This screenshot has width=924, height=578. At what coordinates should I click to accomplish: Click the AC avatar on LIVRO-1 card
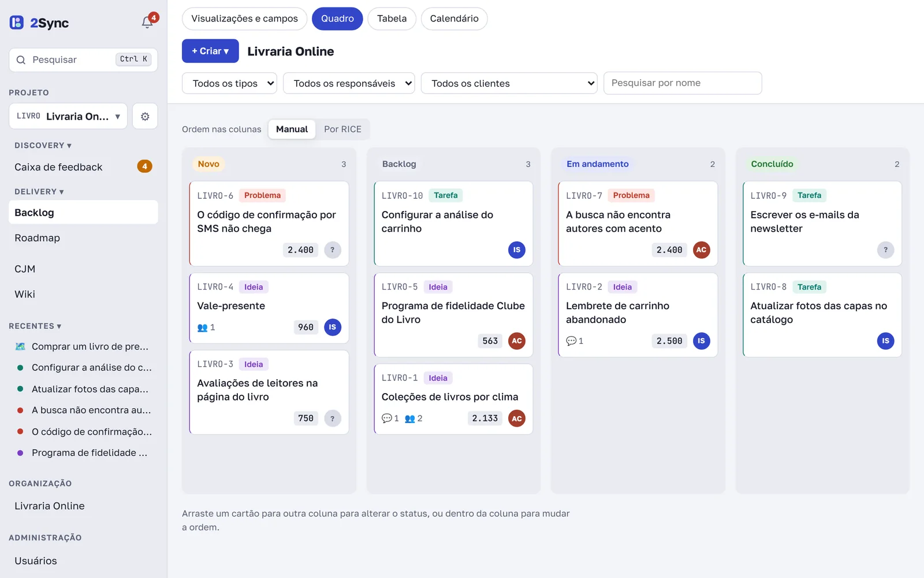coord(517,418)
